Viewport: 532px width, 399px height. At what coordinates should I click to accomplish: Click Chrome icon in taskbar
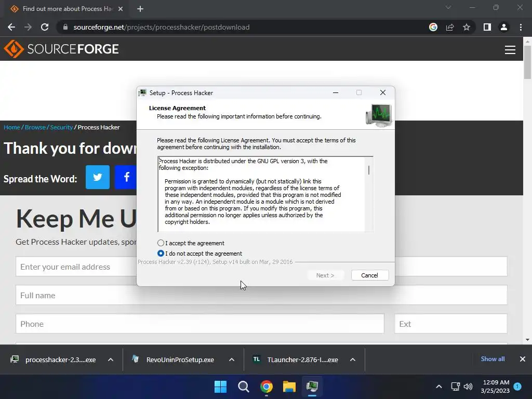[x=267, y=387]
